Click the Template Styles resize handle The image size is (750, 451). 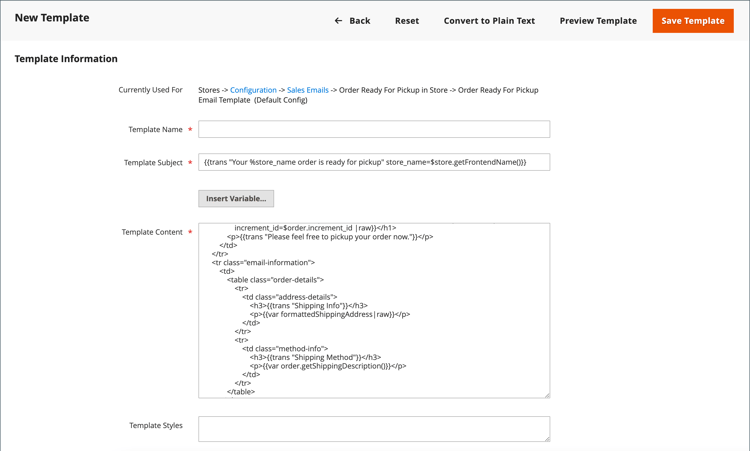pyautogui.click(x=546, y=438)
